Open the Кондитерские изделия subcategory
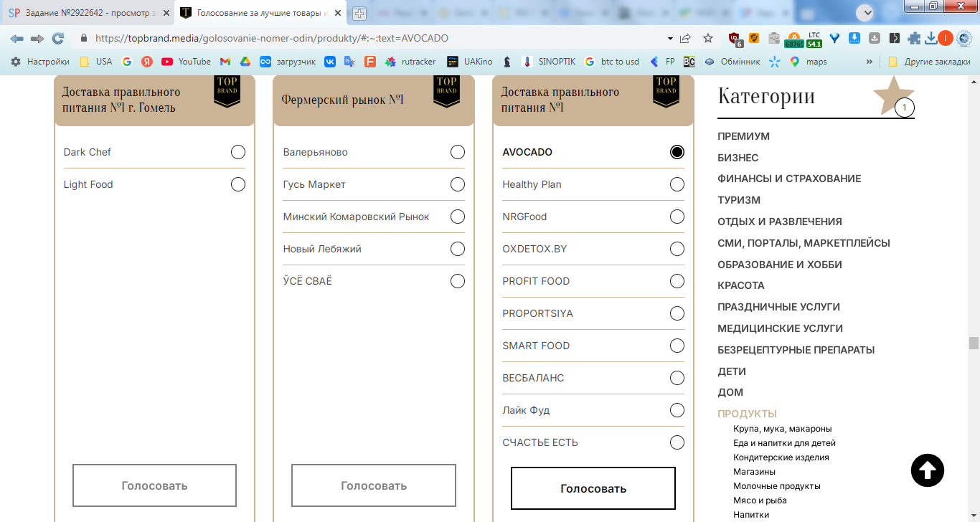Screen dimensions: 980x522 coord(781,457)
